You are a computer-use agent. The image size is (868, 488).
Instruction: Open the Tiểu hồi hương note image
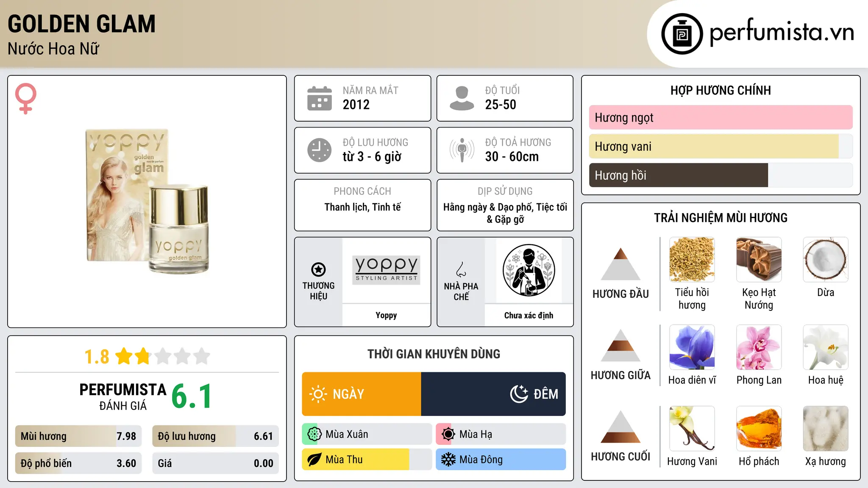692,260
